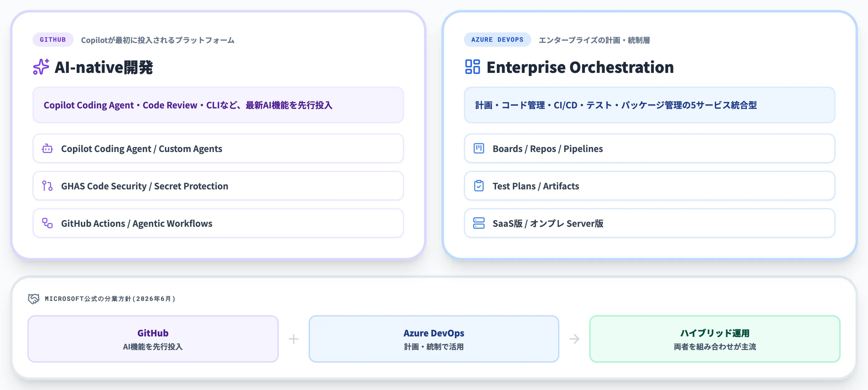Click the handshake icon beside Microsoft公式の分業方針
This screenshot has width=868, height=390.
[34, 299]
